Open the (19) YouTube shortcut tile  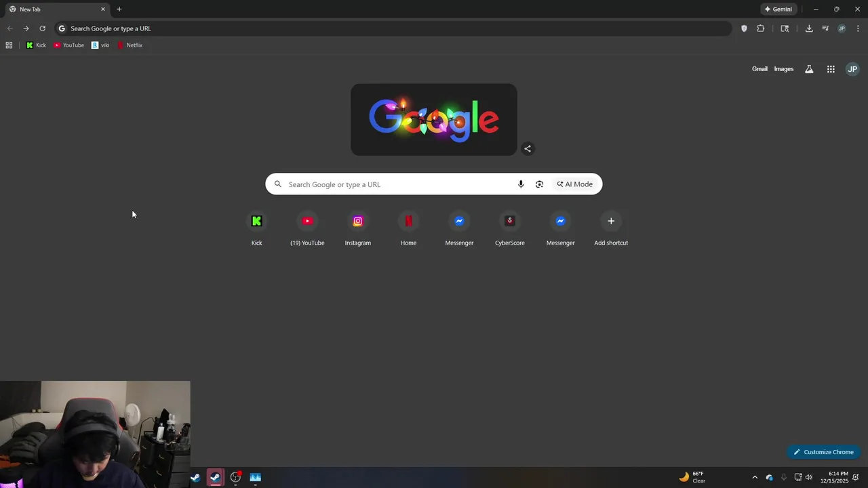pos(307,229)
